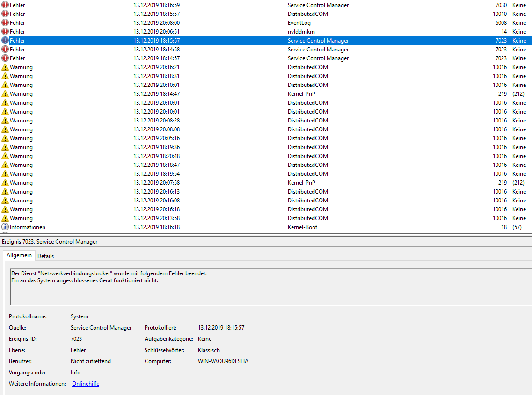Screen dimensions: 532x395
Task: Click warning icon of 20:08:28 DistributedCOM row
Action: (x=5, y=120)
